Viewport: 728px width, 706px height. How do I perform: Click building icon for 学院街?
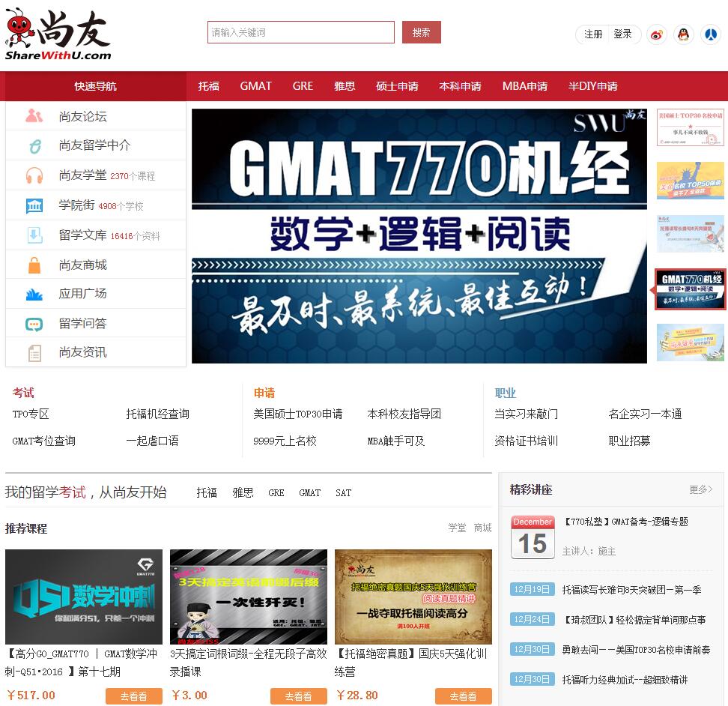[34, 205]
